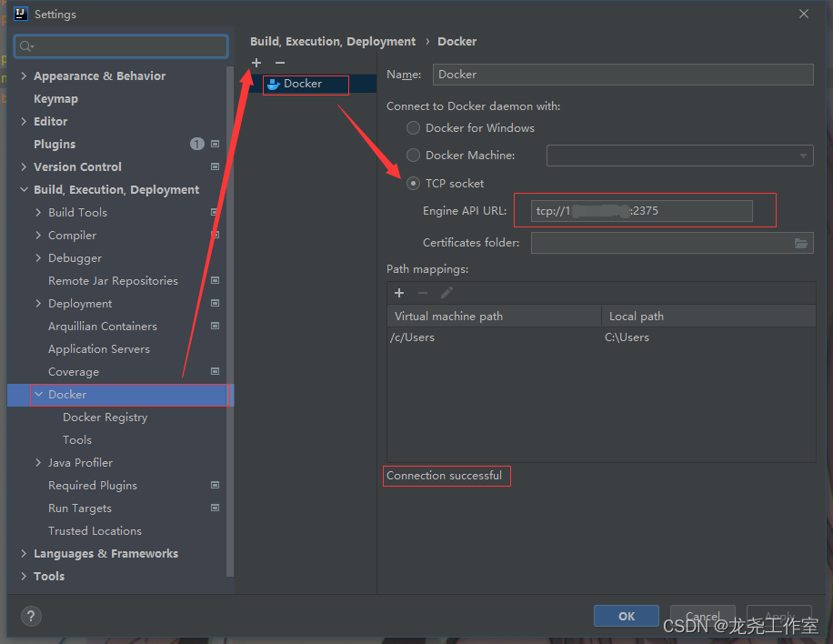Screen dimensions: 833x644
Task: Open the Docker Machine dropdown
Action: pyautogui.click(x=679, y=156)
